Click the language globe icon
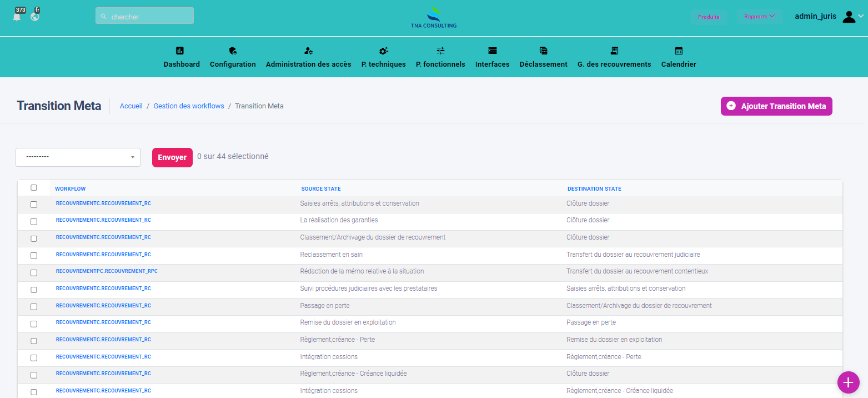 [x=35, y=17]
